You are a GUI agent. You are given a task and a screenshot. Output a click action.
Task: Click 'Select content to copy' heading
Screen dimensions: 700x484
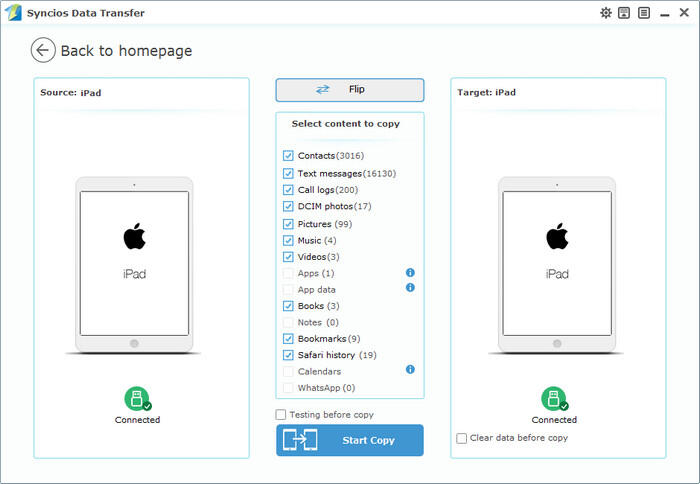(x=346, y=124)
